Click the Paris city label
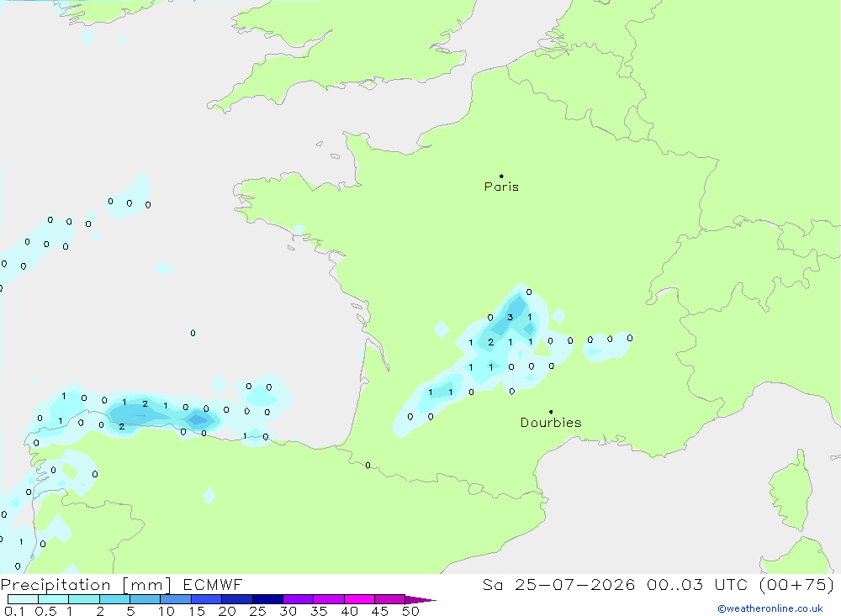Image resolution: width=841 pixels, height=616 pixels. point(501,187)
